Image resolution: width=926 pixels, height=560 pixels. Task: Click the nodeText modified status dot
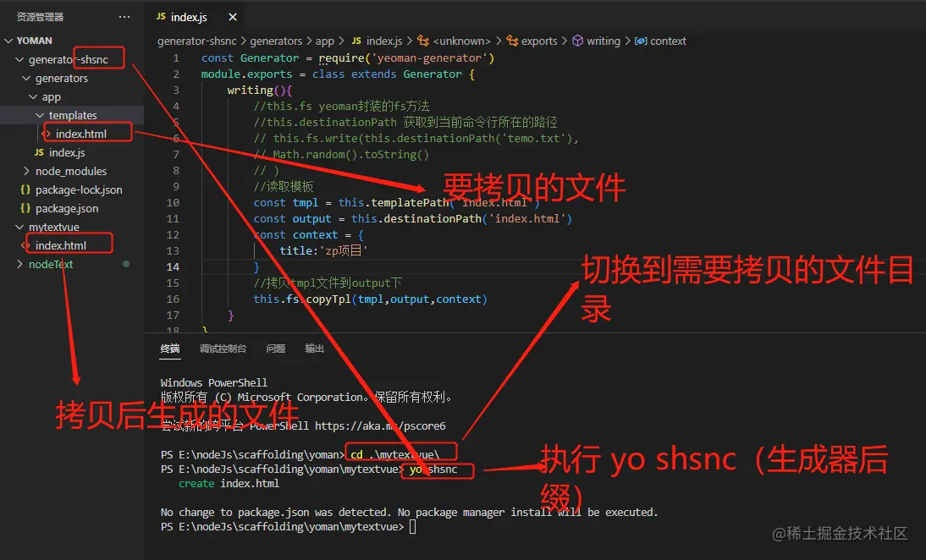point(126,264)
